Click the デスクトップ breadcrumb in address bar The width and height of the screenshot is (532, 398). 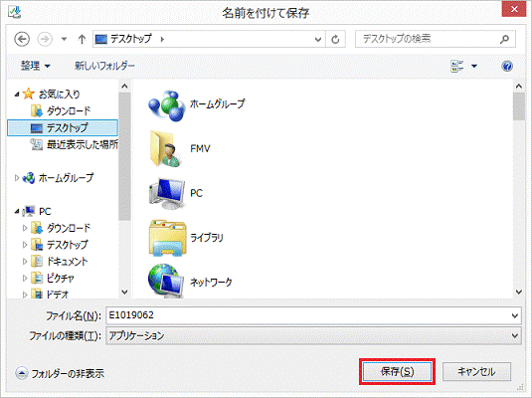point(131,39)
